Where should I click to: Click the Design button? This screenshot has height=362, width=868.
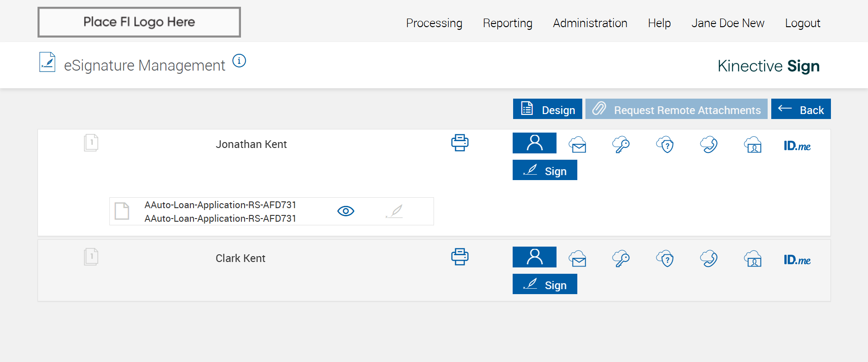pos(547,109)
